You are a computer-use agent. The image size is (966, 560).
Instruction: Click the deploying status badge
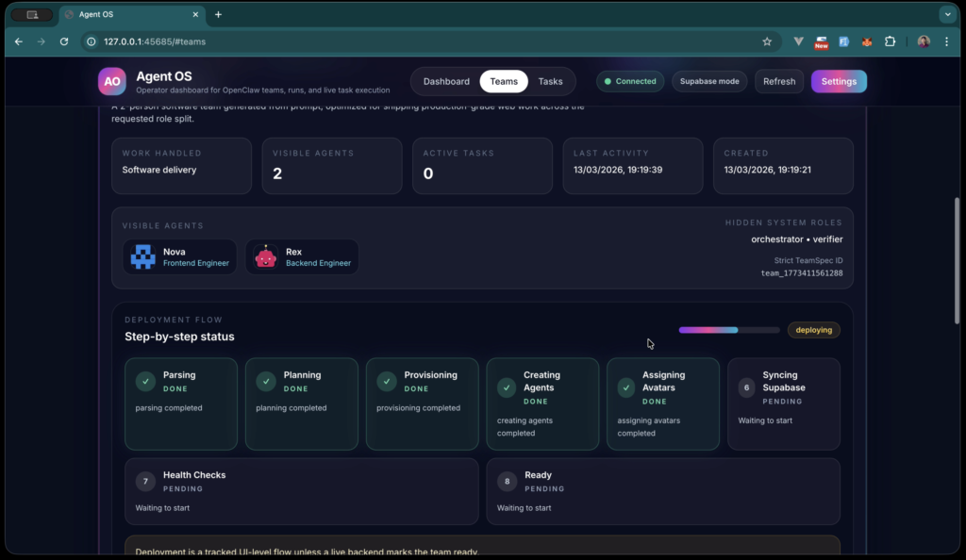813,330
